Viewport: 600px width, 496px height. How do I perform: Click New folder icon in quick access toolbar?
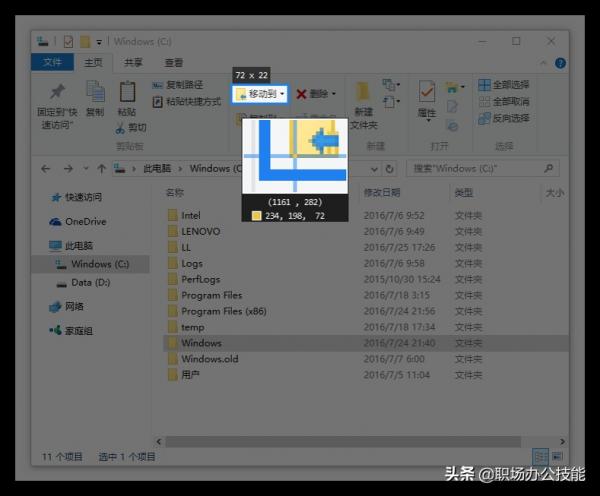pos(85,41)
